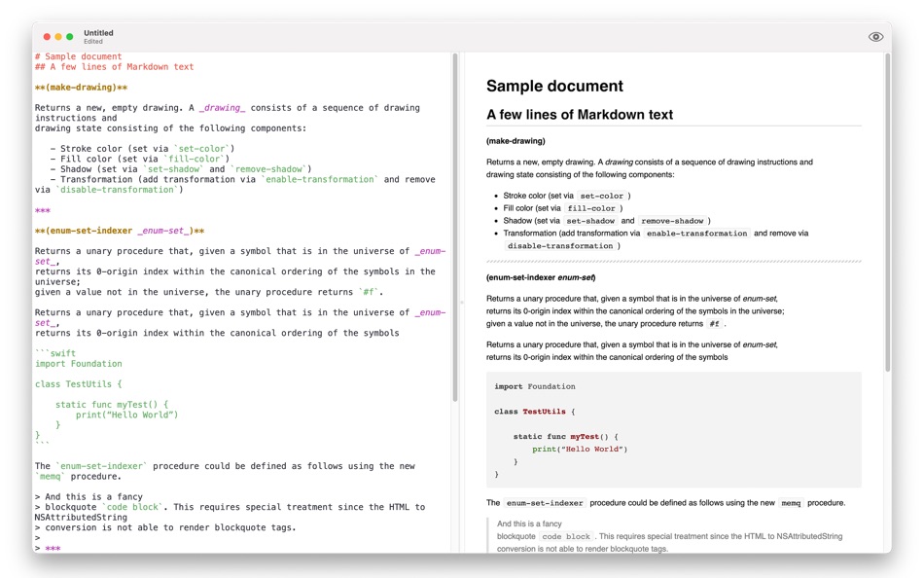
Task: Click '`set-shadow`' in the editor
Action: tap(173, 169)
